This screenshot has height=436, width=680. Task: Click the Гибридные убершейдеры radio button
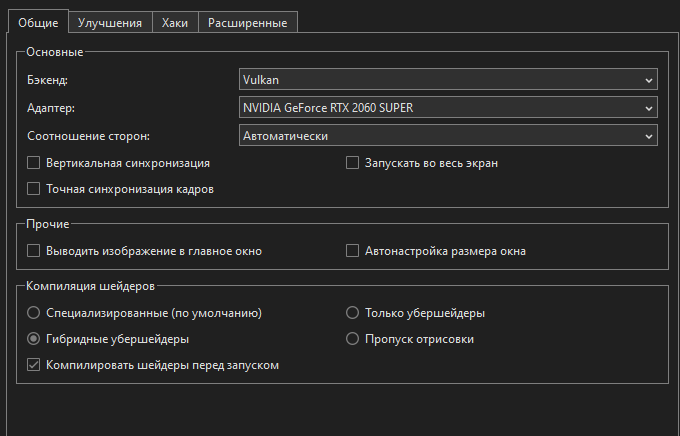click(34, 339)
